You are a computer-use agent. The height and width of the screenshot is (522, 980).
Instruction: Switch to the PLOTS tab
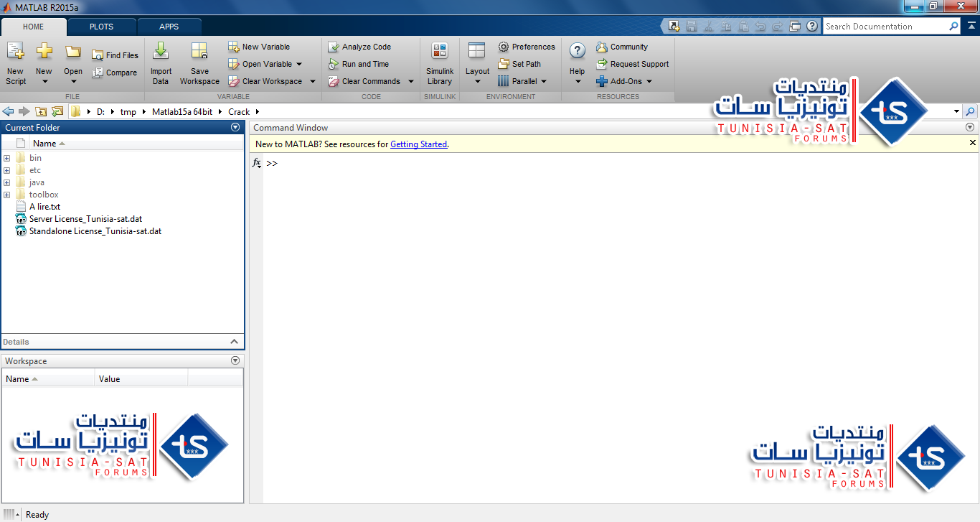point(101,27)
